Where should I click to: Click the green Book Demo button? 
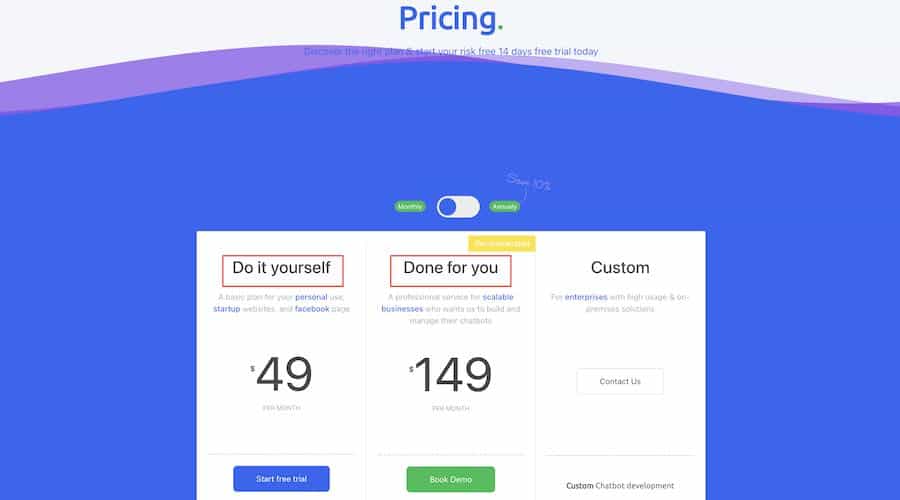pyautogui.click(x=451, y=479)
